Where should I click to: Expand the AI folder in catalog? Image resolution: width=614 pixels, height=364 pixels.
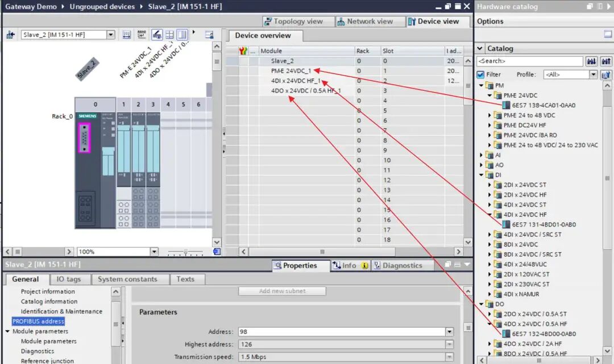tap(481, 155)
